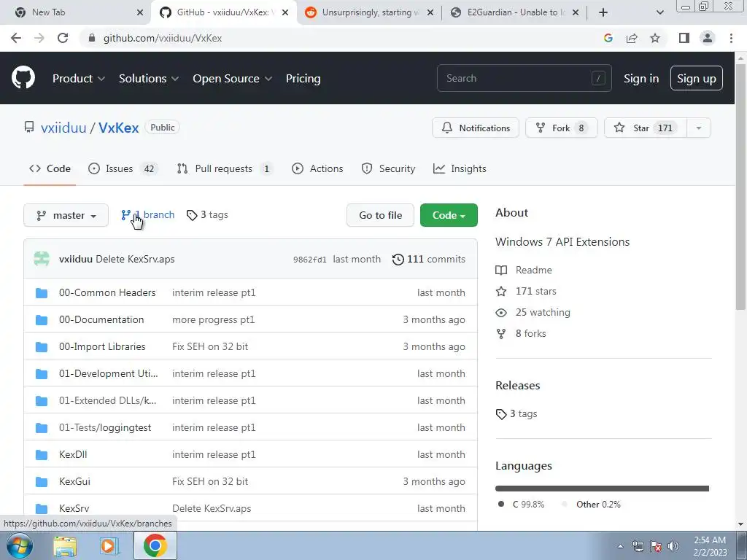The height and width of the screenshot is (560, 747).
Task: Open the share icon in address bar
Action: pos(632,38)
